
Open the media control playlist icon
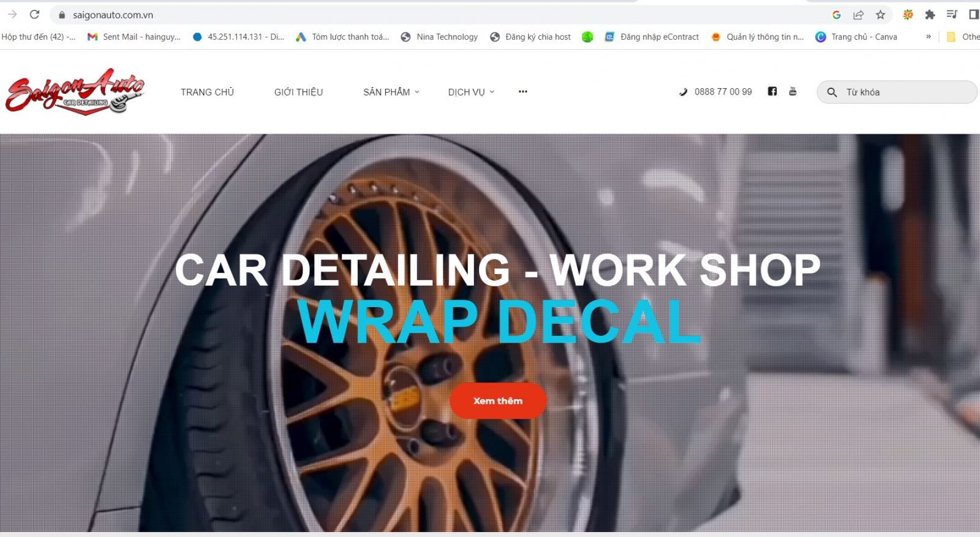click(952, 14)
